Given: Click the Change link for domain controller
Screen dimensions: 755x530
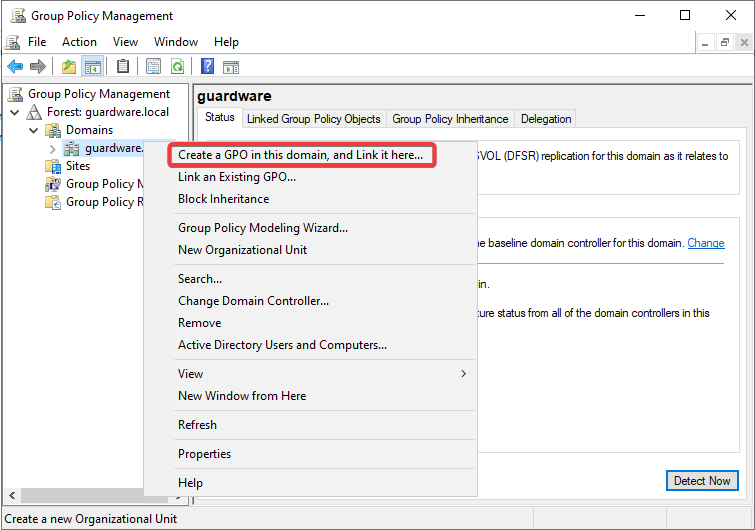Looking at the screenshot, I should (x=705, y=243).
